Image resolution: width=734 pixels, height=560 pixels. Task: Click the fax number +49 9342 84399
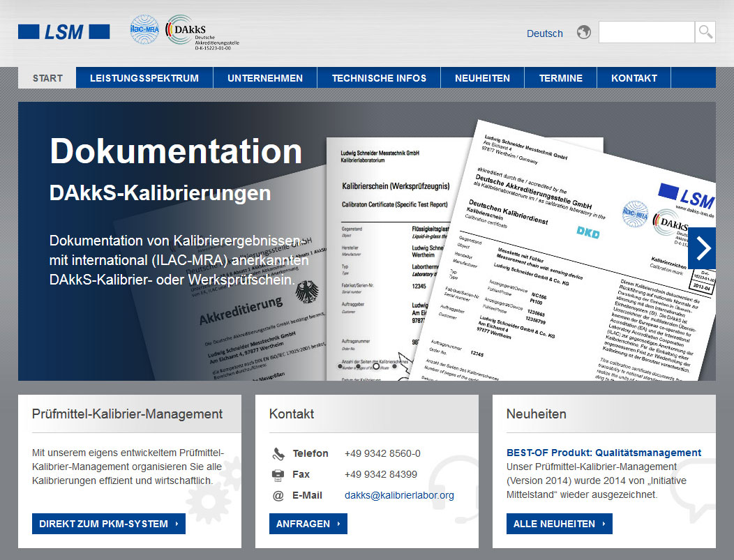point(380,474)
